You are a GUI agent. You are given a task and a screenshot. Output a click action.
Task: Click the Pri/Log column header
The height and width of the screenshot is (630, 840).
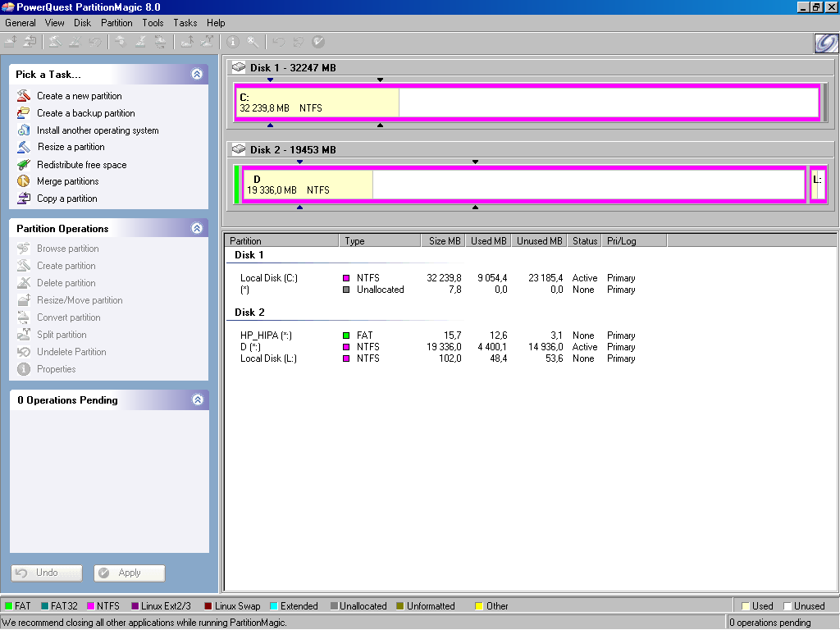coord(634,241)
